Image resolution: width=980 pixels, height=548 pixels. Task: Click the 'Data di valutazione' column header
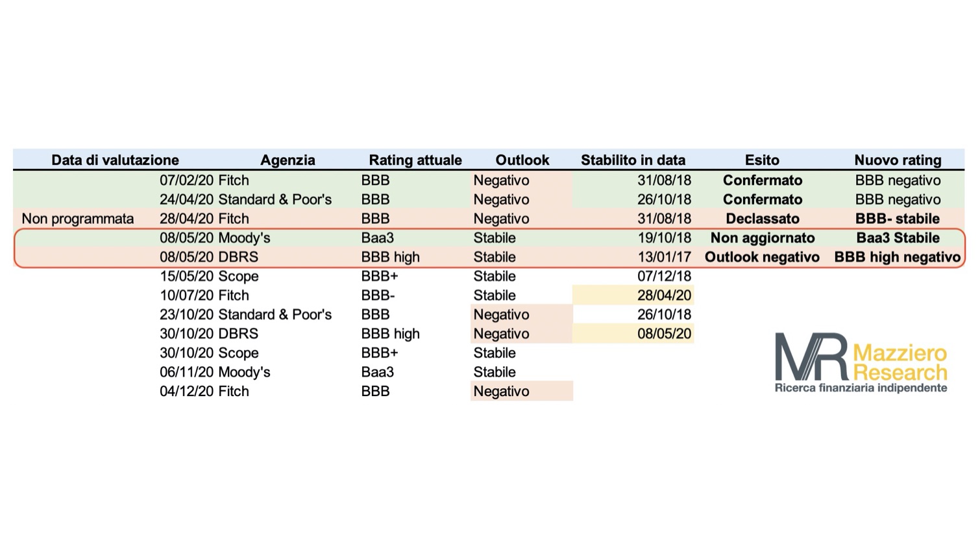click(x=115, y=160)
